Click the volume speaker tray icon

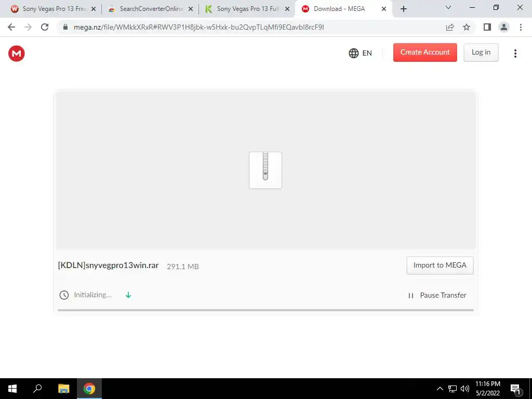coord(465,389)
